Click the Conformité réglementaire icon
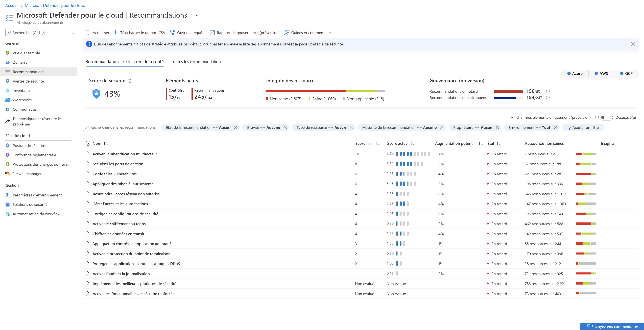Viewport: 644px width, 330px height. pos(8,155)
